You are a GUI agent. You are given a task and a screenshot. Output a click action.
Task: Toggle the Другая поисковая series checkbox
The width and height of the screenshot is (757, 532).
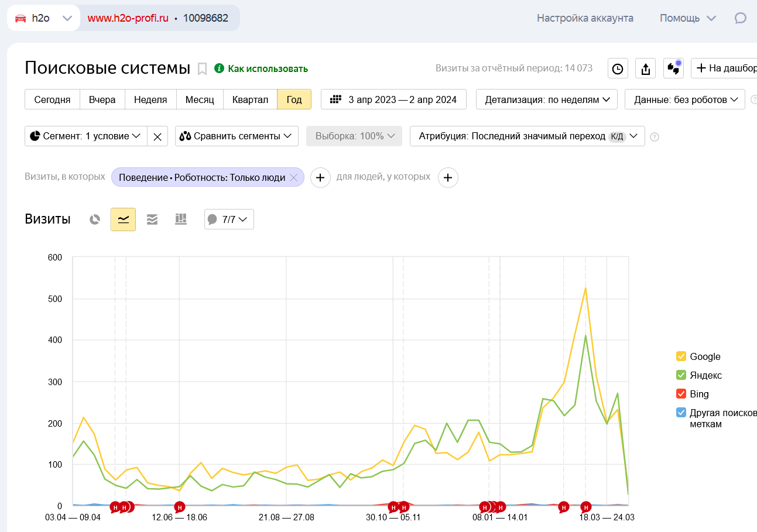tap(681, 413)
